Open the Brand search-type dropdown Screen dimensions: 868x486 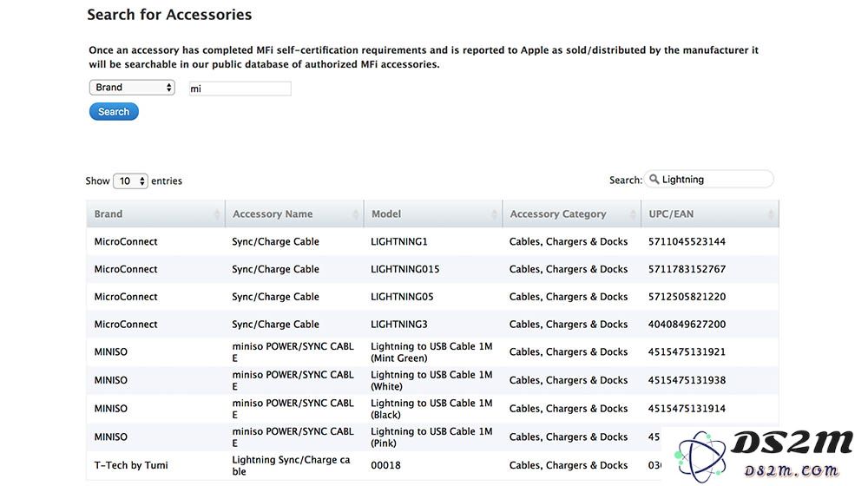(x=132, y=88)
